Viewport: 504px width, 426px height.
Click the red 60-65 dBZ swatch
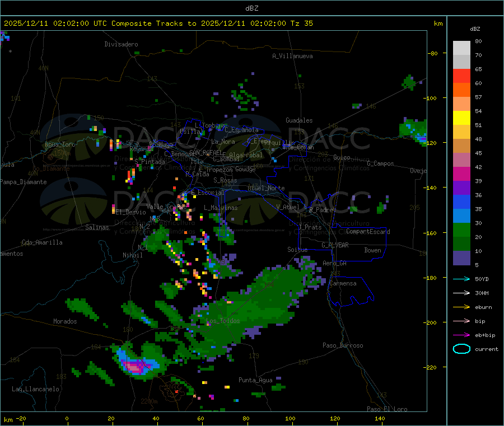(x=461, y=76)
